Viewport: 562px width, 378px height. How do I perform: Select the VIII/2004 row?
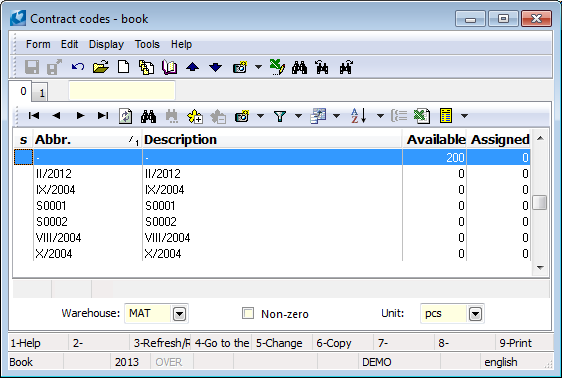[x=272, y=238]
